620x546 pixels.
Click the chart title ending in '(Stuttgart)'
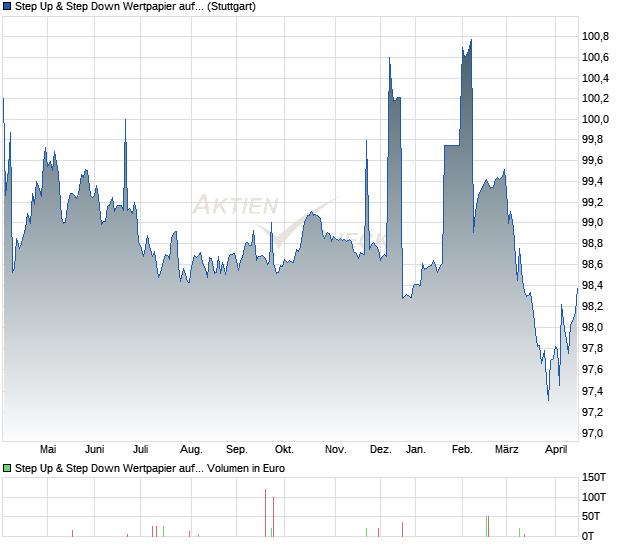pos(135,6)
